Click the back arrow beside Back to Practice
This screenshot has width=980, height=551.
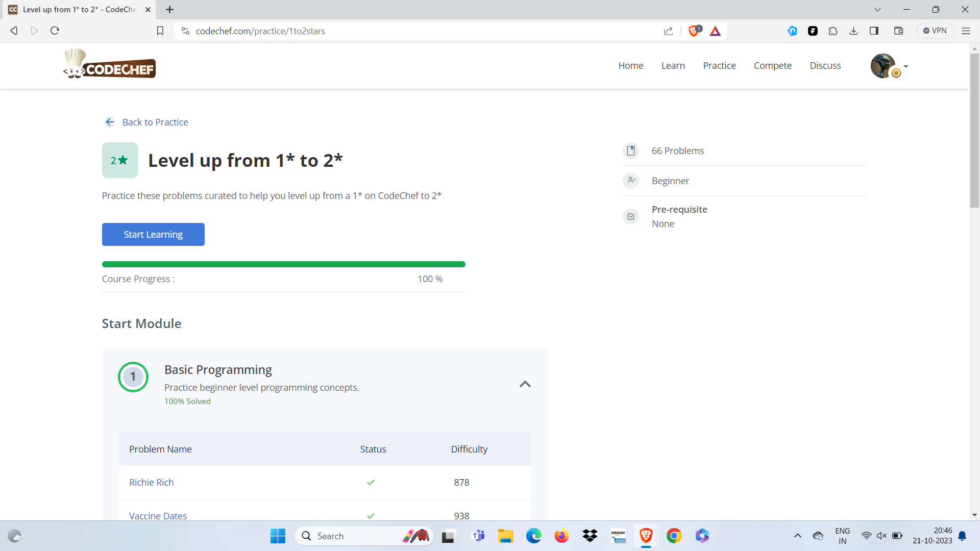pyautogui.click(x=110, y=122)
